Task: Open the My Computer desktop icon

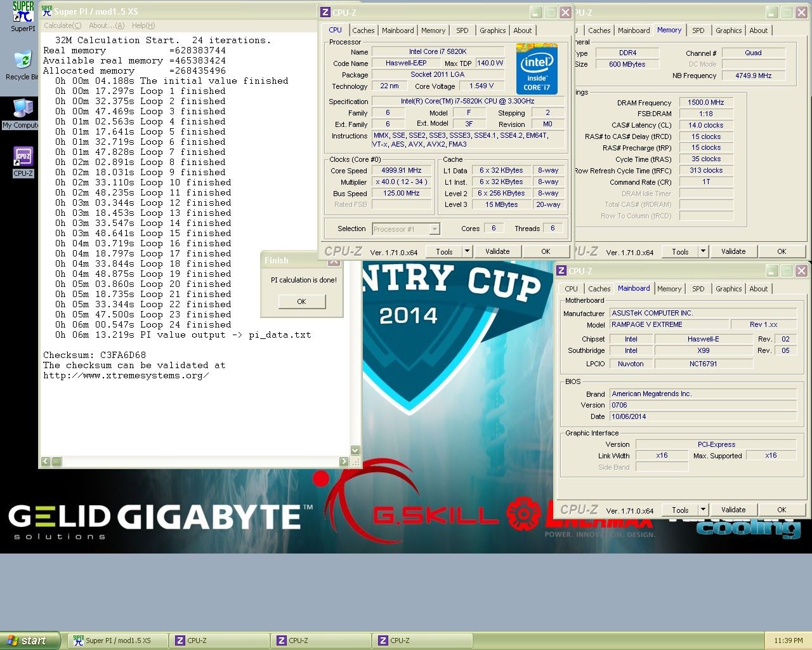Action: pos(22,109)
